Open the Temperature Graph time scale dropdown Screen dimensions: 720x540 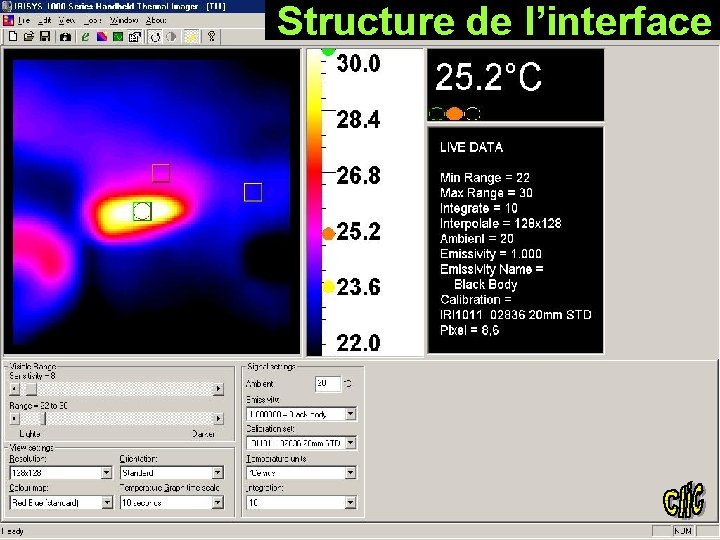pyautogui.click(x=172, y=502)
